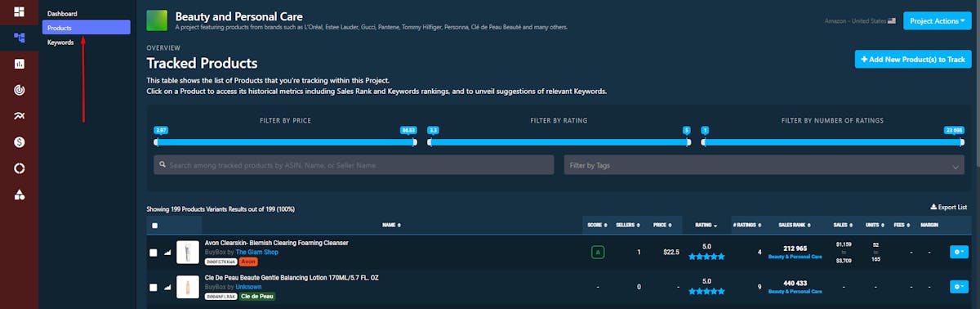
Task: Sort table by Sales column
Action: pyautogui.click(x=844, y=225)
